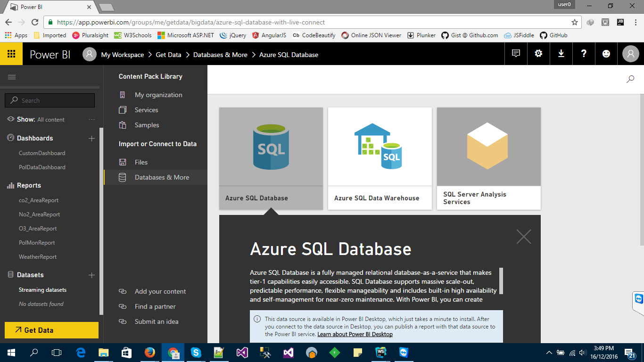The image size is (644, 362).
Task: Open WebStorm from the taskbar
Action: (x=381, y=352)
